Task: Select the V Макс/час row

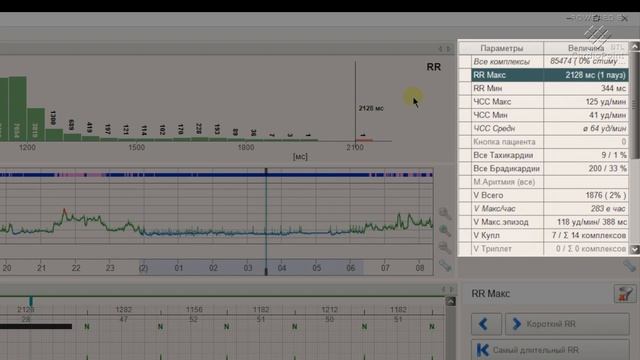Action: (549, 209)
